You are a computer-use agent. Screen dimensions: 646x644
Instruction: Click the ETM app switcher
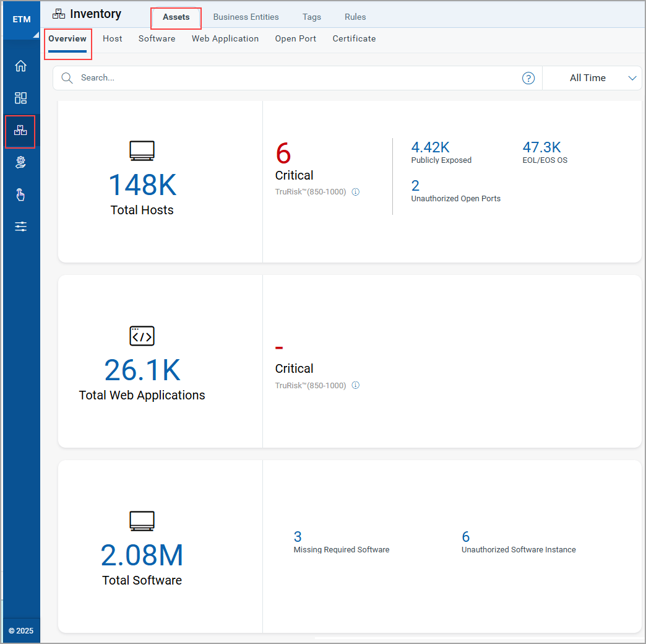[22, 19]
